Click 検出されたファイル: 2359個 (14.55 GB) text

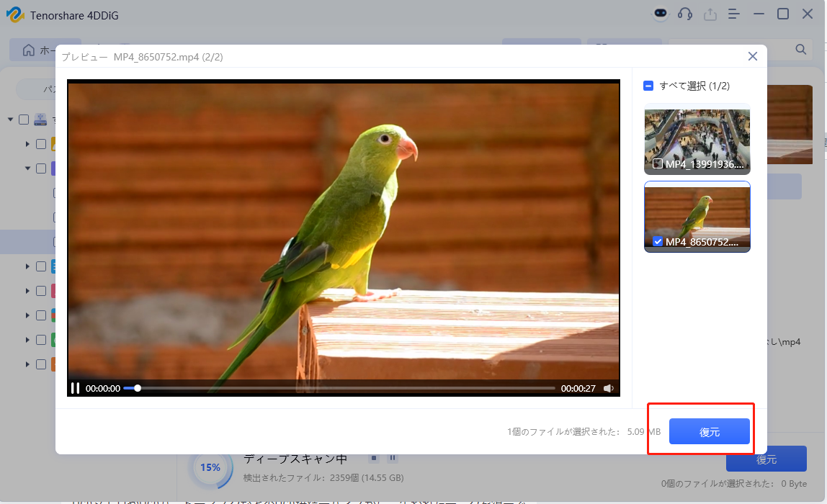(x=323, y=478)
